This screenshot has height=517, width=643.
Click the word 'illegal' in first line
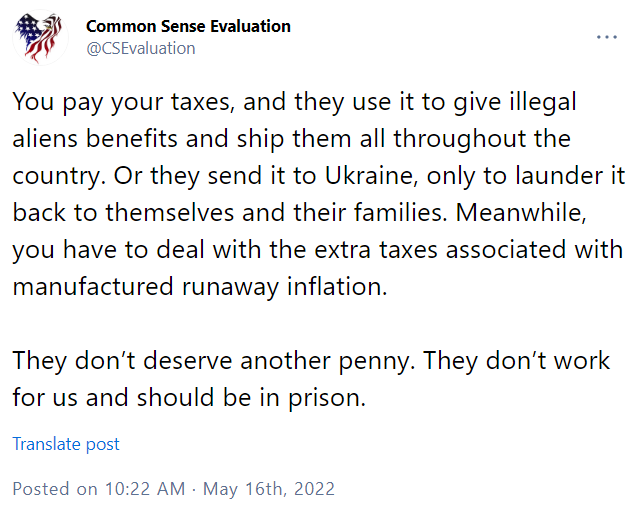coord(543,102)
